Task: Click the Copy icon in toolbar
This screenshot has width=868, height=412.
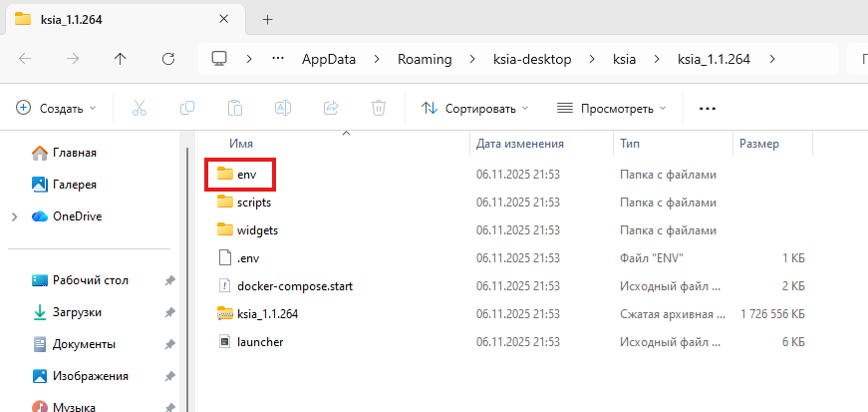Action: (187, 108)
